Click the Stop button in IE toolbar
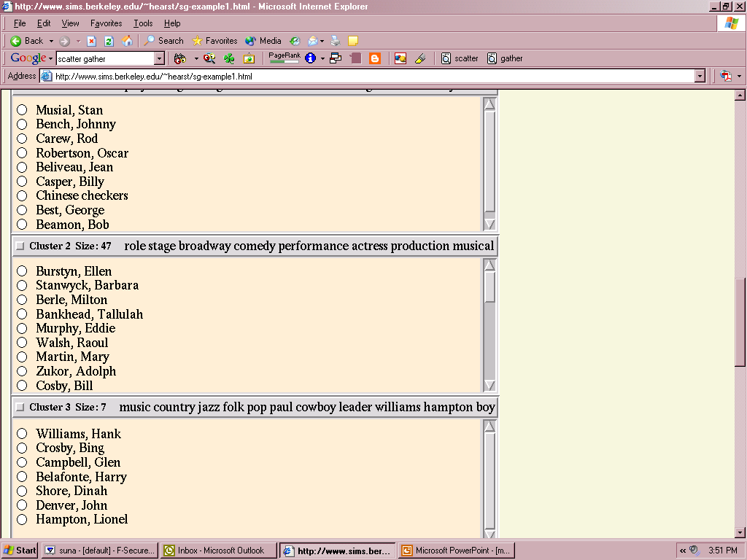 coord(92,42)
